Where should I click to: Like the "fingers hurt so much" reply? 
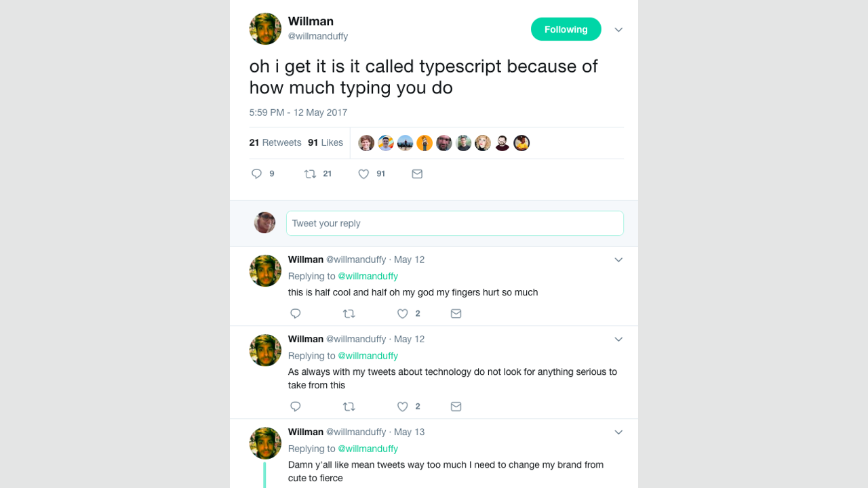pyautogui.click(x=402, y=314)
